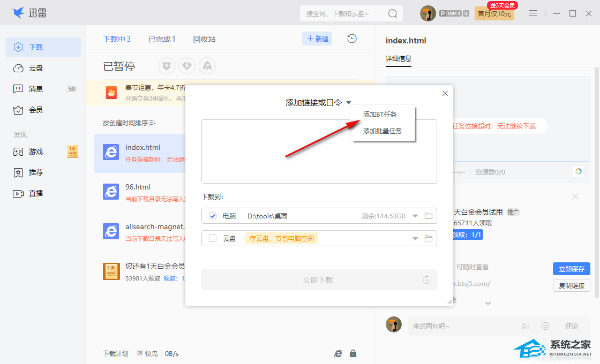
Task: Choose 添加批量任务 menu entry
Action: (x=382, y=131)
